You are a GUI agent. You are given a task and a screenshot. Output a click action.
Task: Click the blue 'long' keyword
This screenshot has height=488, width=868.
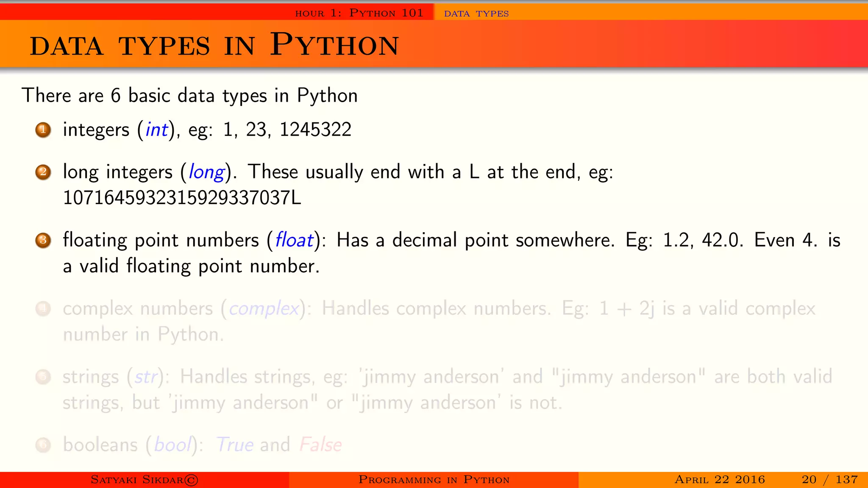(x=206, y=173)
